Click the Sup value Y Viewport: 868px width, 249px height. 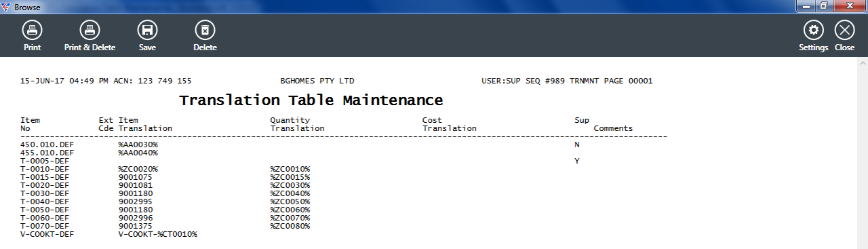[x=577, y=161]
